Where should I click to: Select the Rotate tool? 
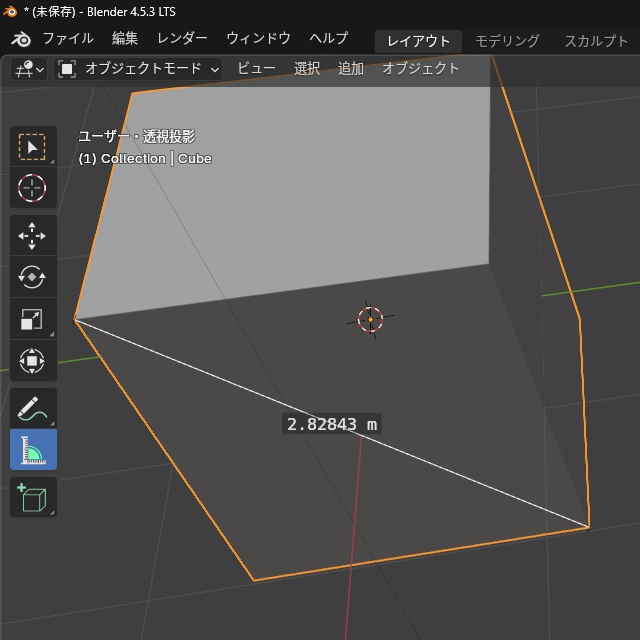(x=33, y=277)
